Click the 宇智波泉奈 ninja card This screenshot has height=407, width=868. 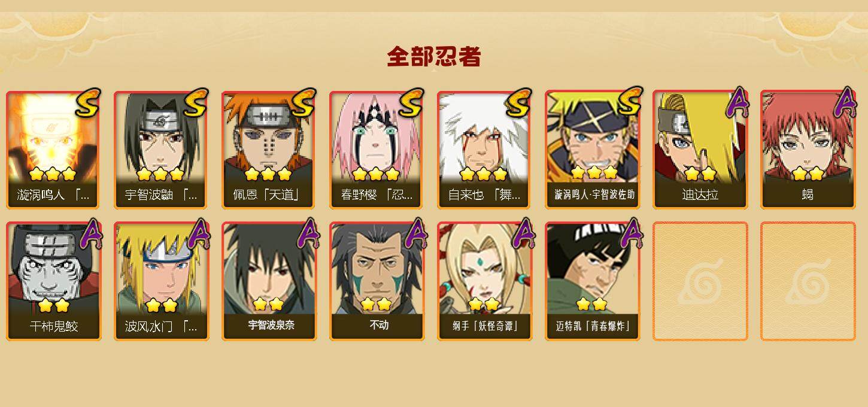pos(269,281)
